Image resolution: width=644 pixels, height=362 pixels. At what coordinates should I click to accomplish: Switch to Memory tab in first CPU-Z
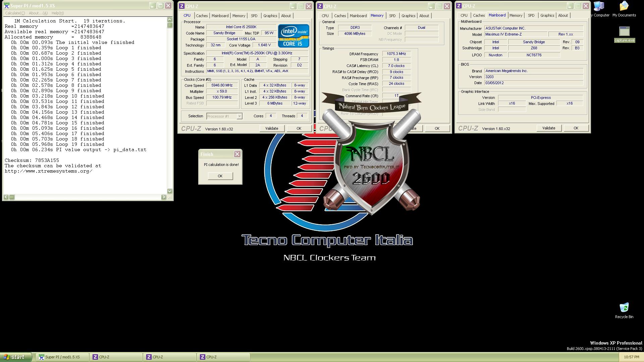tap(239, 16)
